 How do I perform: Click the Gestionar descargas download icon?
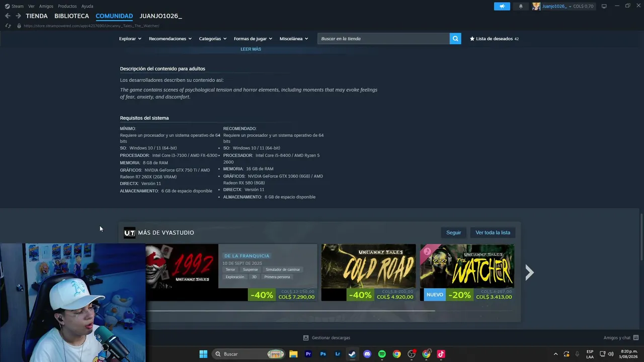click(305, 338)
